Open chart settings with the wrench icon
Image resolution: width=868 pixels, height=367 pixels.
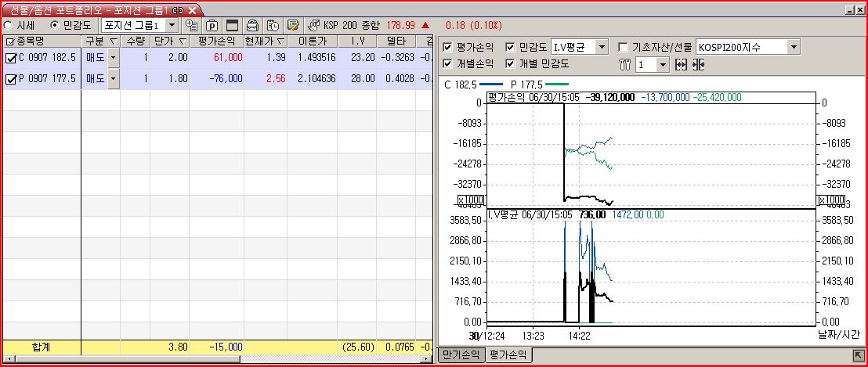(624, 65)
